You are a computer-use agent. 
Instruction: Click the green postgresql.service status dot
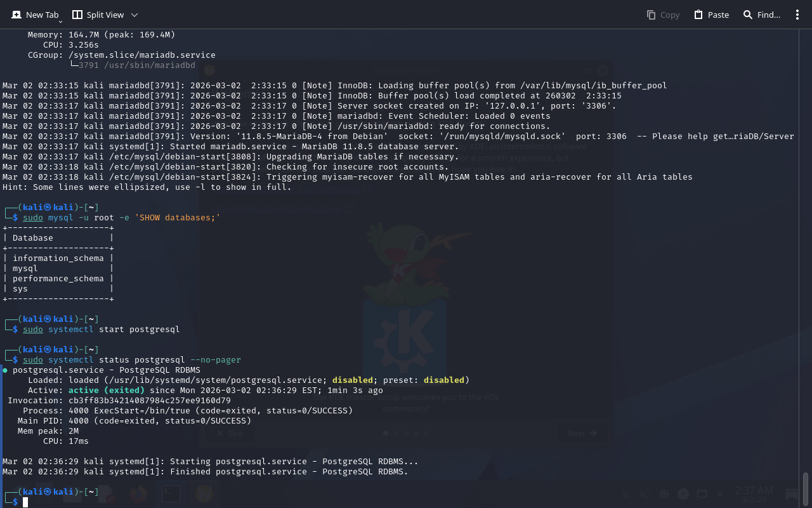(x=5, y=370)
